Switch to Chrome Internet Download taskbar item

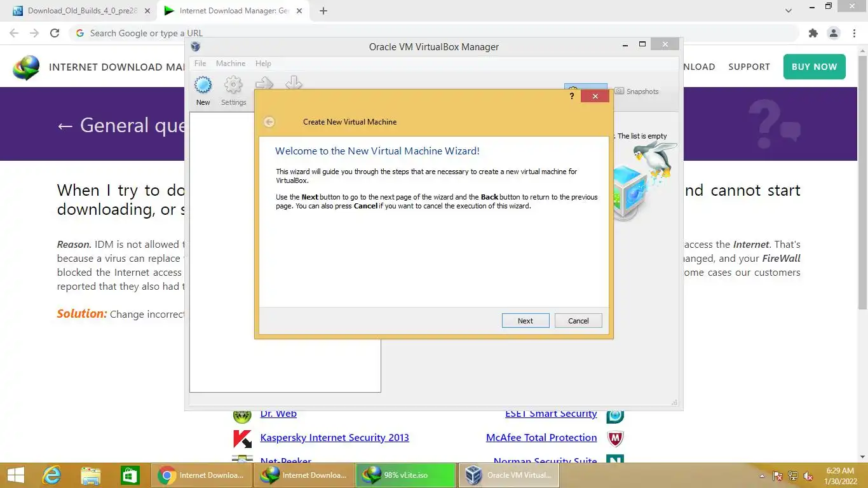201,475
